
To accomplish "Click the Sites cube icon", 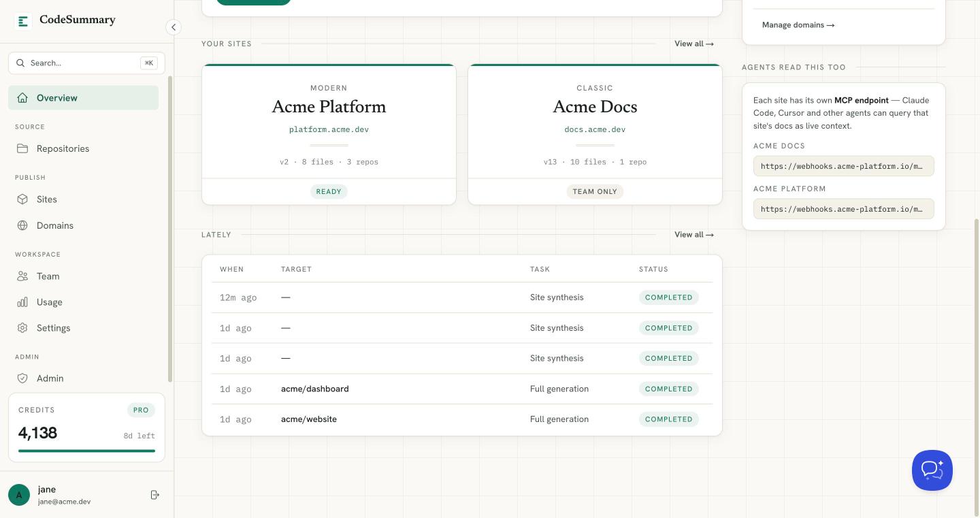I will coord(22,199).
